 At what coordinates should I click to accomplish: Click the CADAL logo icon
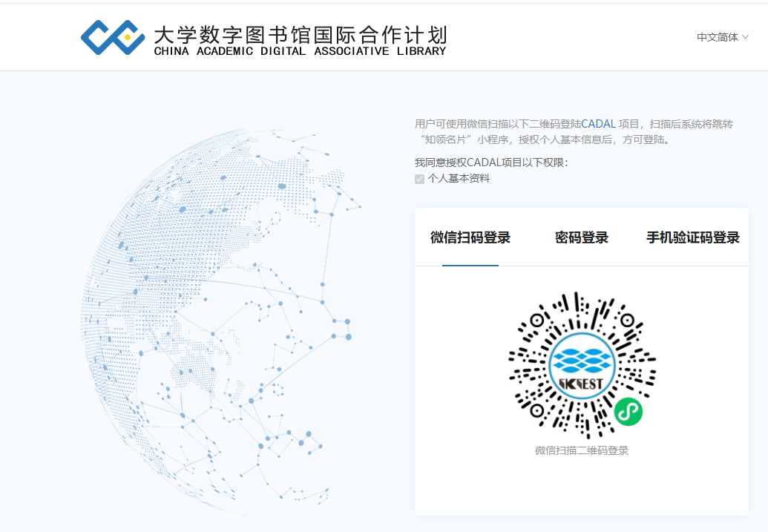tap(113, 37)
